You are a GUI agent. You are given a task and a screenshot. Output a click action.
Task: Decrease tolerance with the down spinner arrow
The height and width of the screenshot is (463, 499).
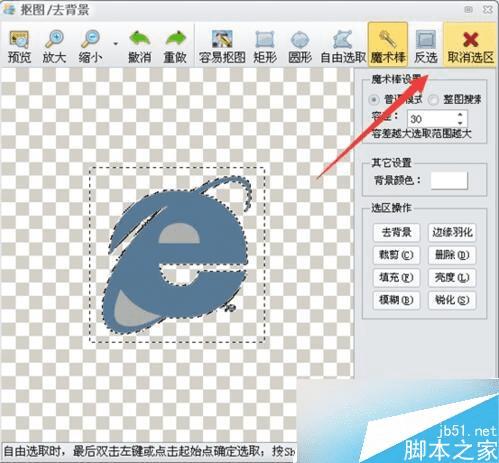point(460,123)
